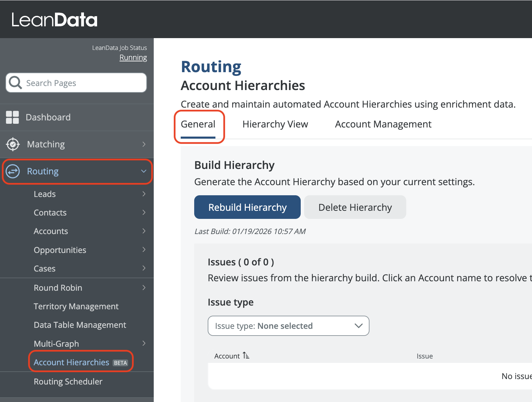Go to Territory Management page
The width and height of the screenshot is (532, 402).
76,306
